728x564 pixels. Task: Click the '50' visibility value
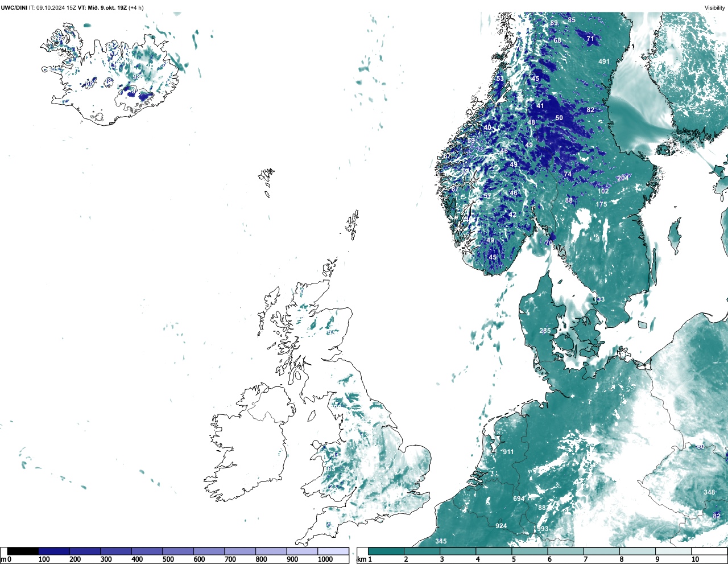pos(559,118)
